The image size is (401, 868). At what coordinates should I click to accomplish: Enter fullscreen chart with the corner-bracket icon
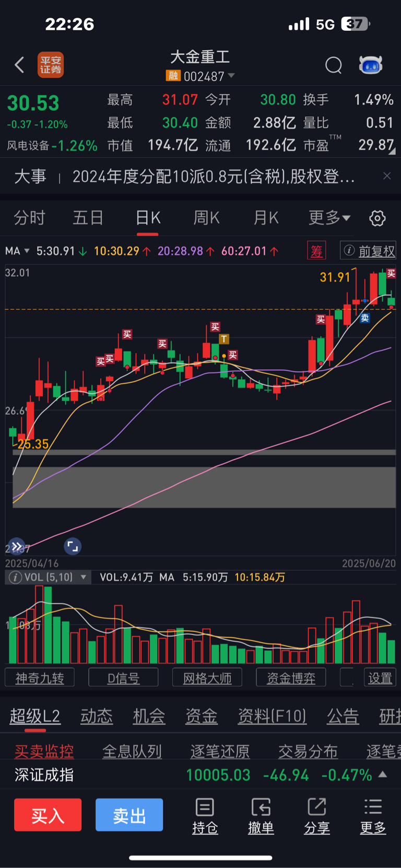tap(73, 546)
